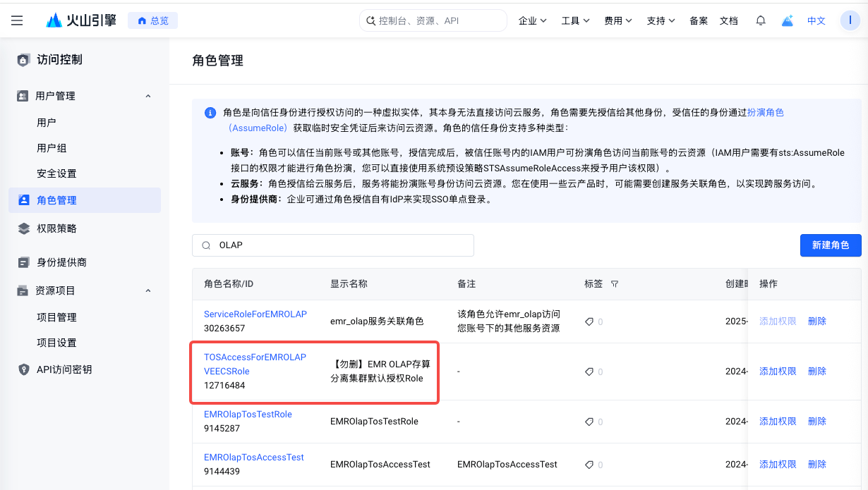
Task: Click tag icon in EMROlapTosTestRole row
Action: [589, 422]
